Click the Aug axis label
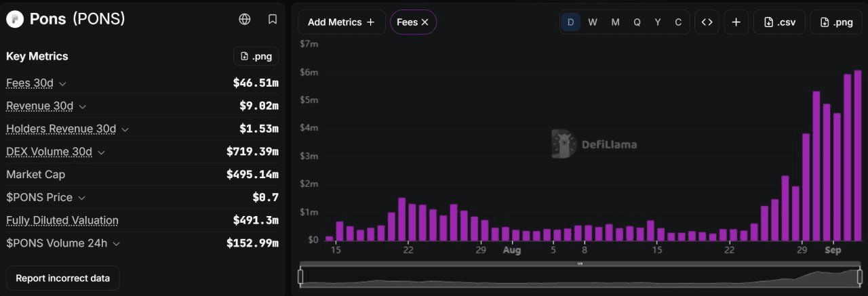Viewport: 868px width, 296px height. [x=512, y=251]
